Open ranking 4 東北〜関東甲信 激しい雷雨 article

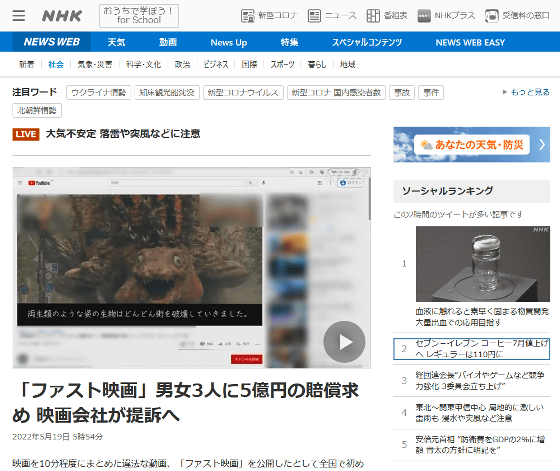[471, 413]
